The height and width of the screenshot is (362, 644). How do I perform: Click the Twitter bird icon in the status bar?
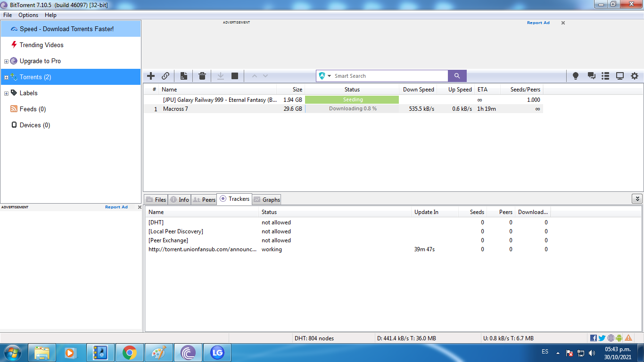[x=602, y=338]
